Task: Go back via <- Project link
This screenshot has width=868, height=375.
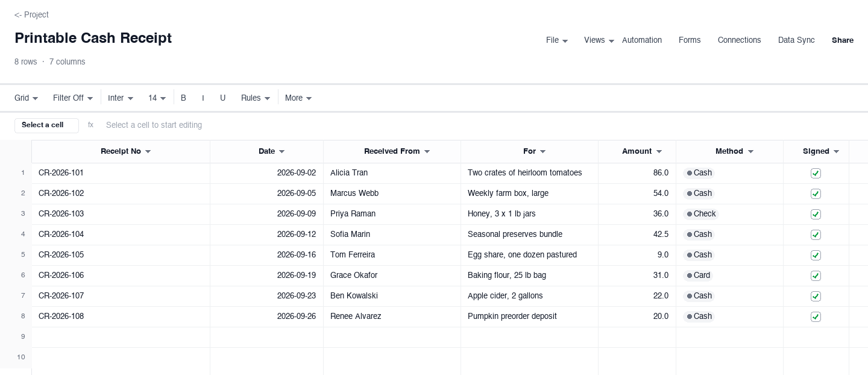Action: point(31,14)
